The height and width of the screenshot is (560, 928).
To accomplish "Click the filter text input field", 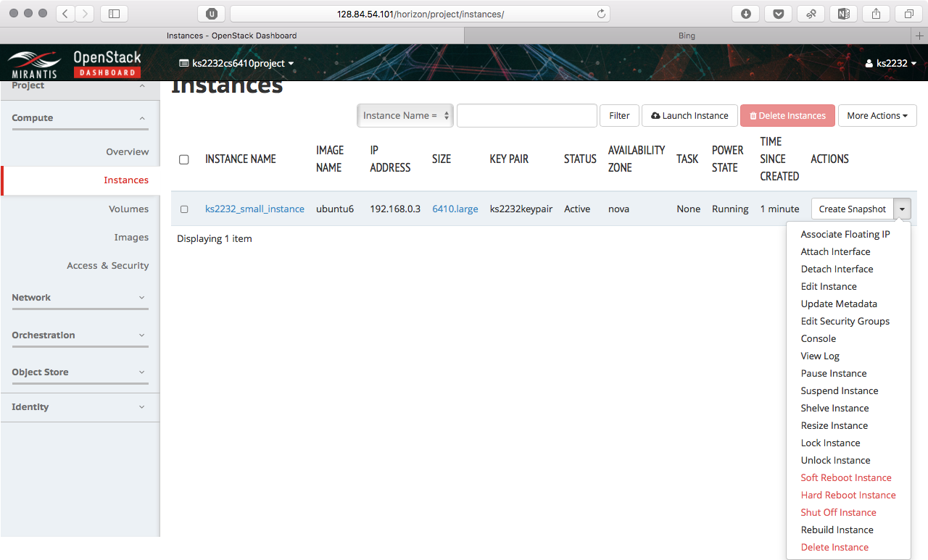I will coord(526,116).
